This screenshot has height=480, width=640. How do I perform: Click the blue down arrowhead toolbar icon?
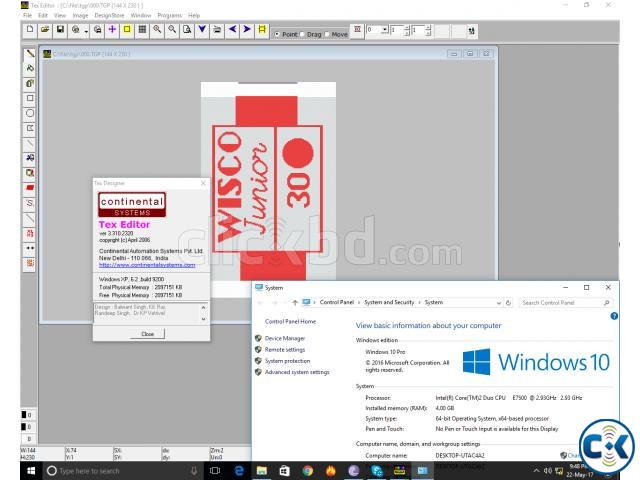(x=202, y=30)
